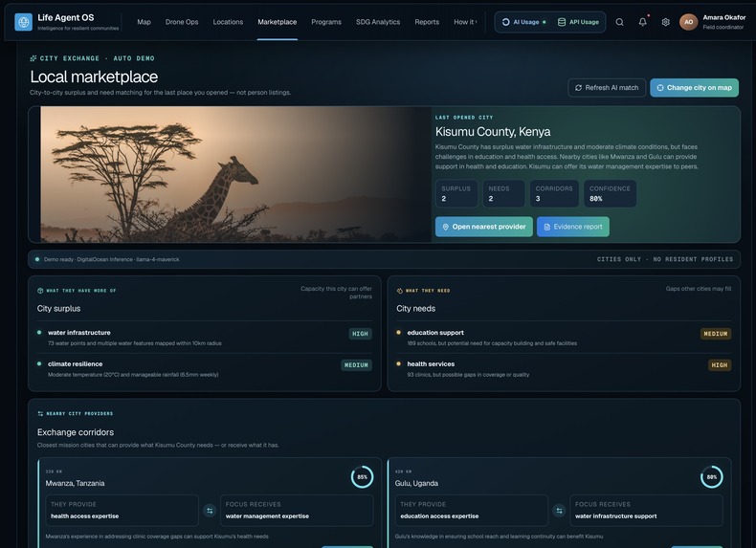Click the icon beside What They Need
Viewport: 756px width, 548px height.
pos(400,291)
